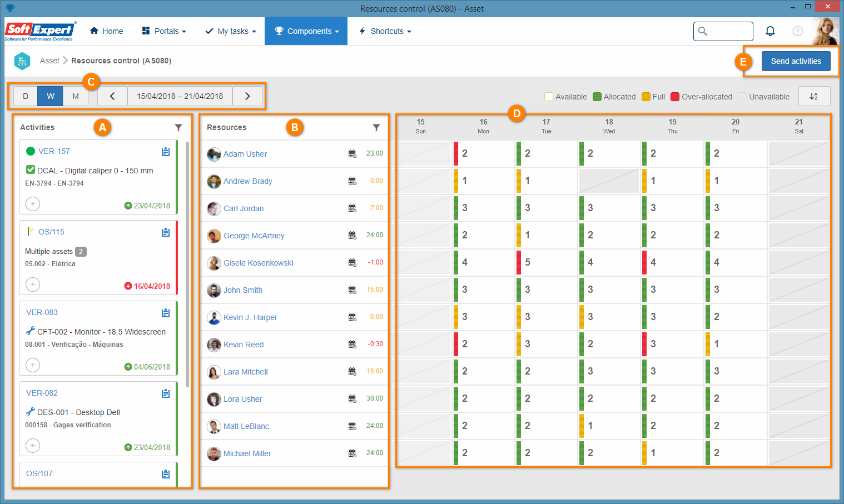Screen dimensions: 844x504
Task: Toggle the Over-allocated legend filter
Action: coord(702,97)
